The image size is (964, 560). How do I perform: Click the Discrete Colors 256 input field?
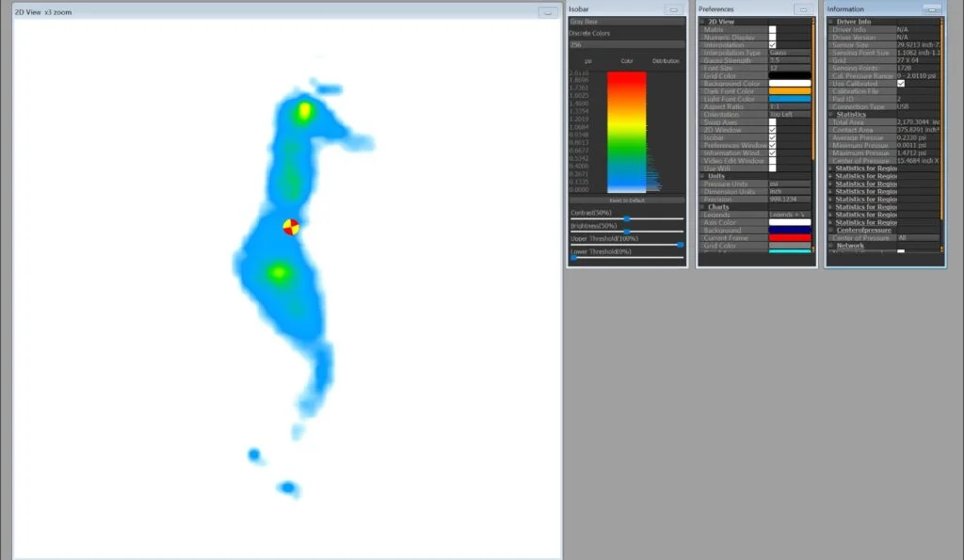coord(626,44)
